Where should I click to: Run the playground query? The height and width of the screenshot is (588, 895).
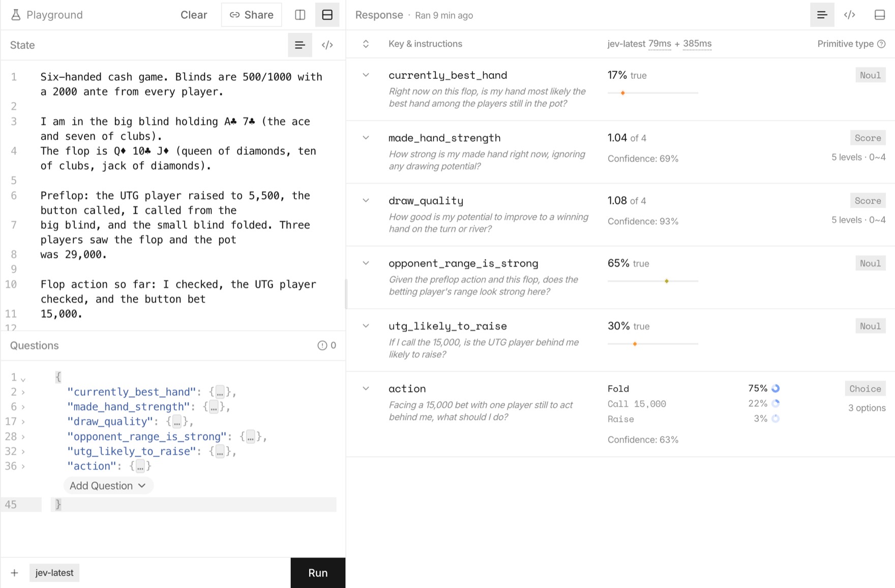(x=318, y=573)
